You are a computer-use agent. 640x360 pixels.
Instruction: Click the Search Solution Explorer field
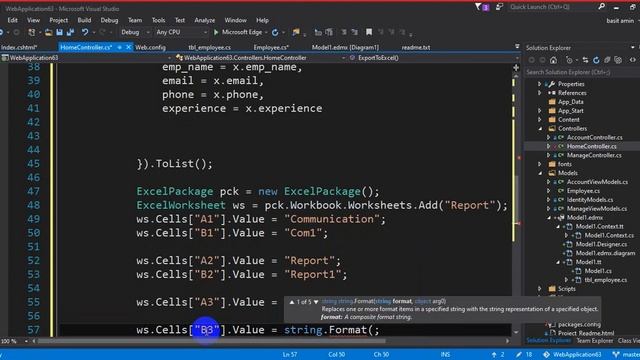[581, 72]
